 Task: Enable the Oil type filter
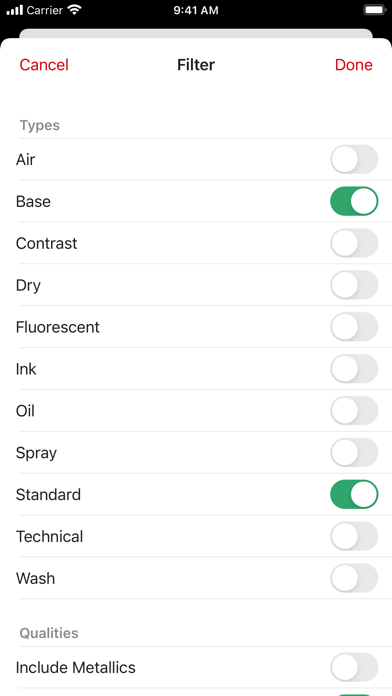[354, 411]
